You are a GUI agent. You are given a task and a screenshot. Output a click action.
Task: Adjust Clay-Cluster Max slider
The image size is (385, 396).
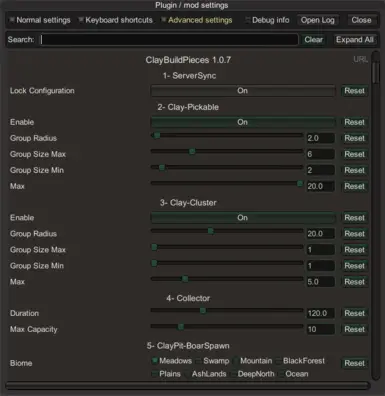point(227,279)
